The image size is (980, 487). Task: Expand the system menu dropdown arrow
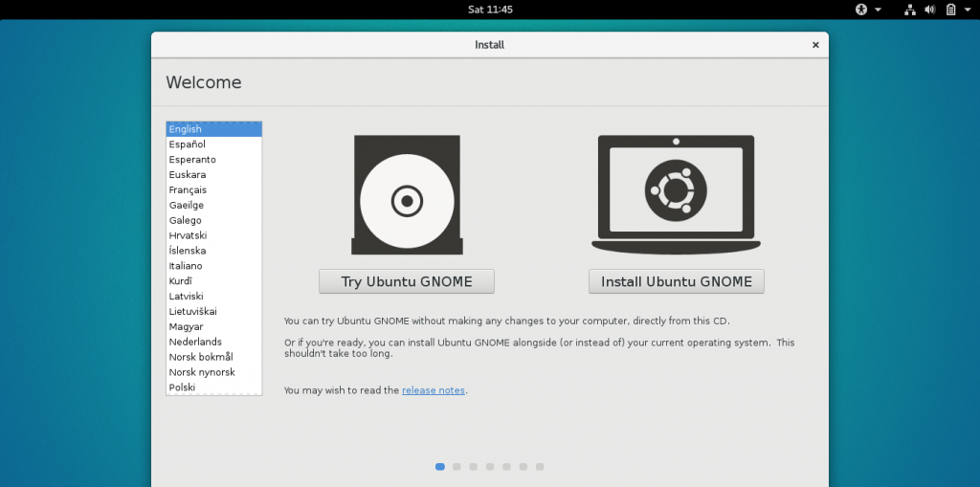968,10
